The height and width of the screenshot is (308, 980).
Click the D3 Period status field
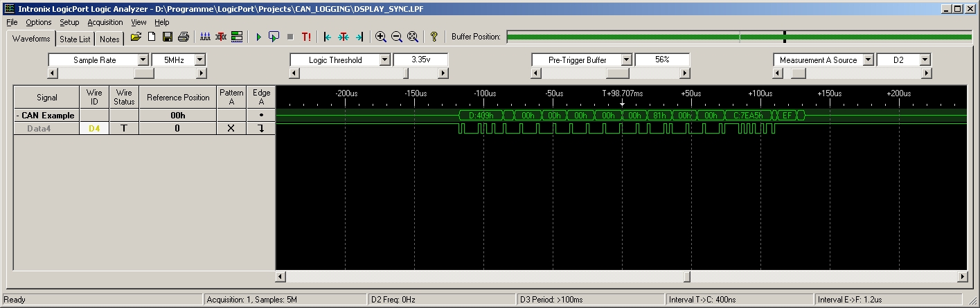pyautogui.click(x=589, y=300)
